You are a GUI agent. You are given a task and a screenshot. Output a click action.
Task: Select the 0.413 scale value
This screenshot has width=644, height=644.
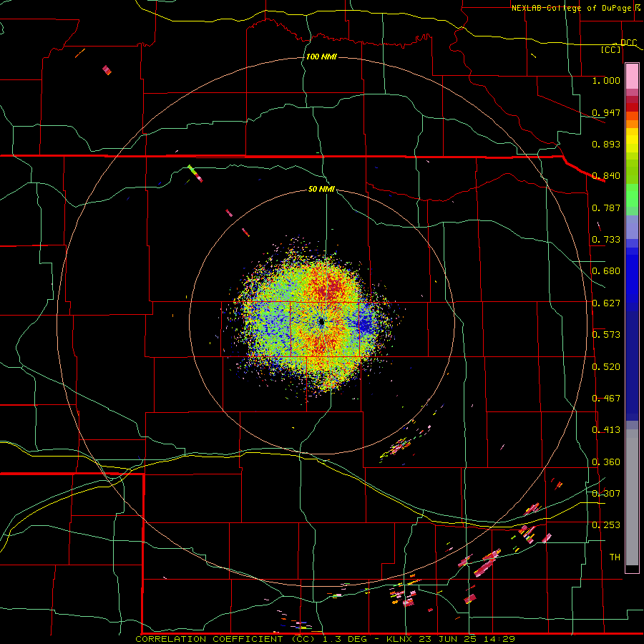pyautogui.click(x=606, y=430)
